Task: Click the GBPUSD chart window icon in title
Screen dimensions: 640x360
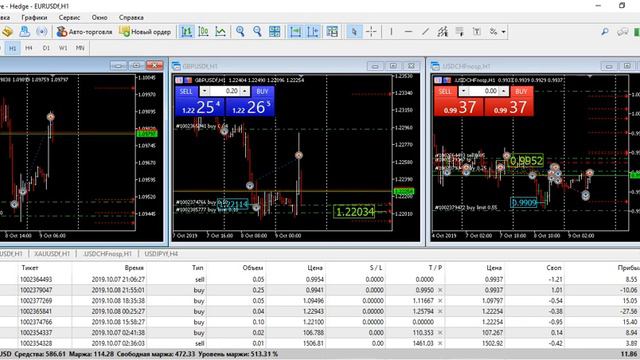Action: pos(176,66)
